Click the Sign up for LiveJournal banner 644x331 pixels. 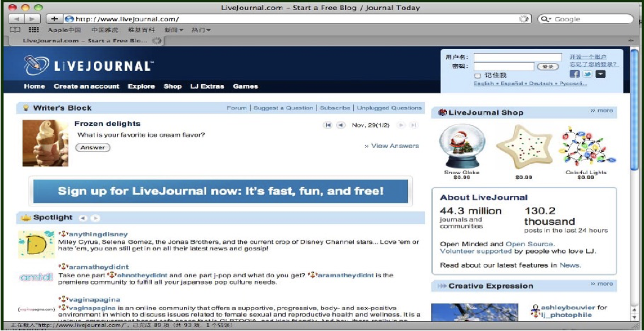coord(221,191)
